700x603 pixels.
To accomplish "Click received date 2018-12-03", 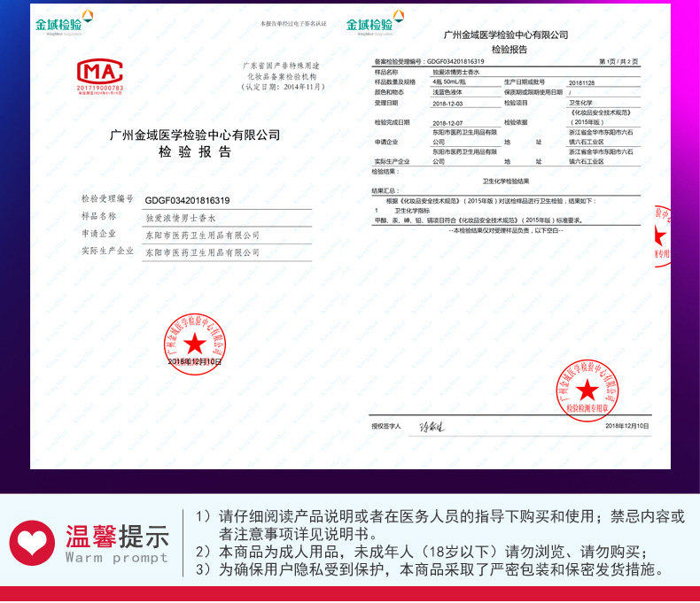I will (447, 104).
